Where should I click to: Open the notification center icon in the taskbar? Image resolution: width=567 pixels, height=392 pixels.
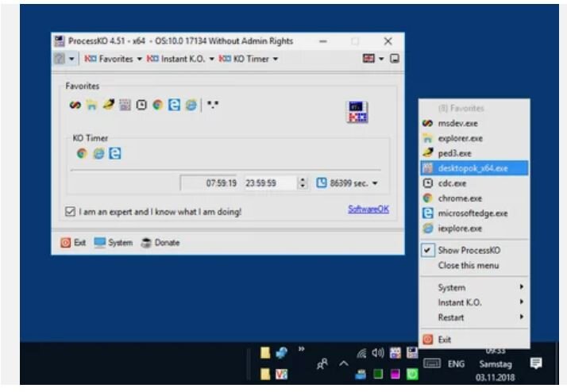click(x=536, y=363)
